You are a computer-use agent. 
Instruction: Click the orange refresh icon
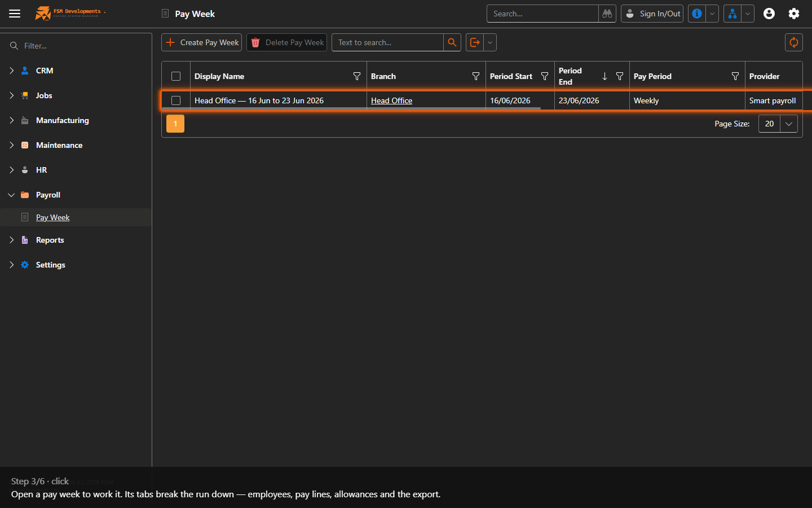click(794, 42)
